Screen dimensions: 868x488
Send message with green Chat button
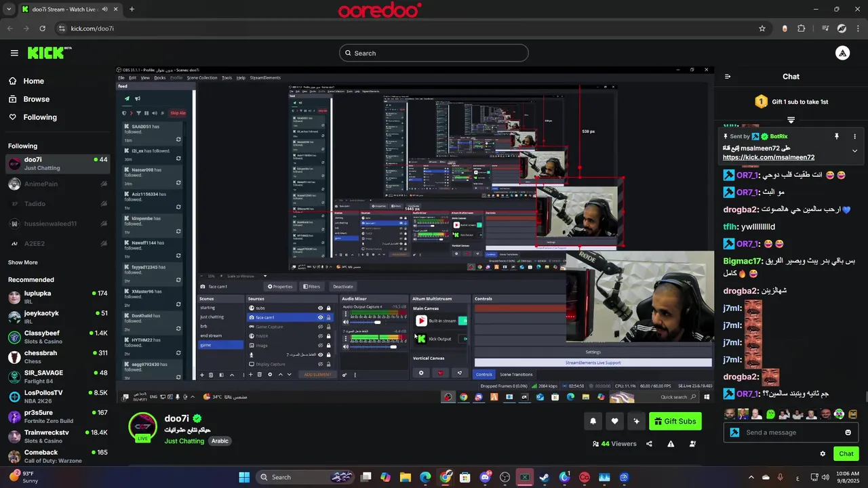[846, 454]
